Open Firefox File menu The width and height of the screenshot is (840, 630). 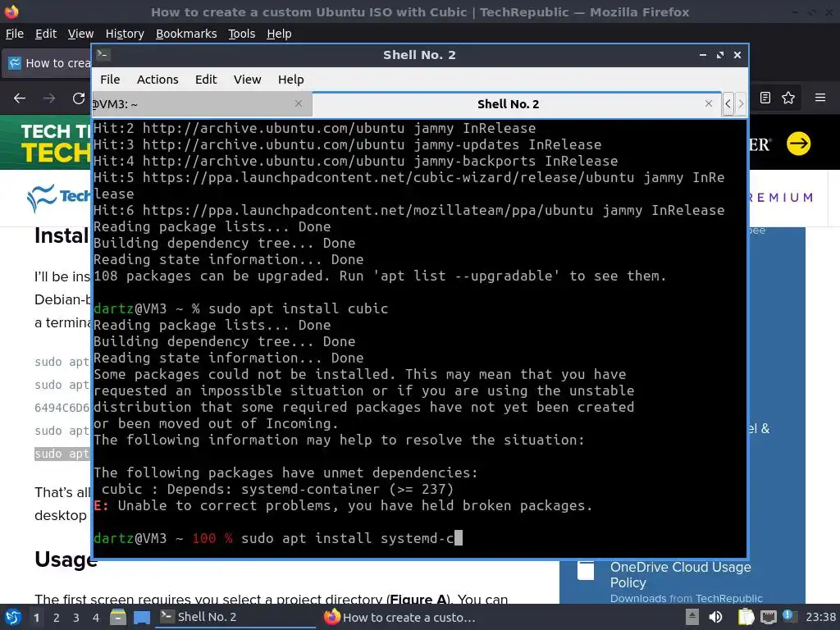pyautogui.click(x=15, y=34)
